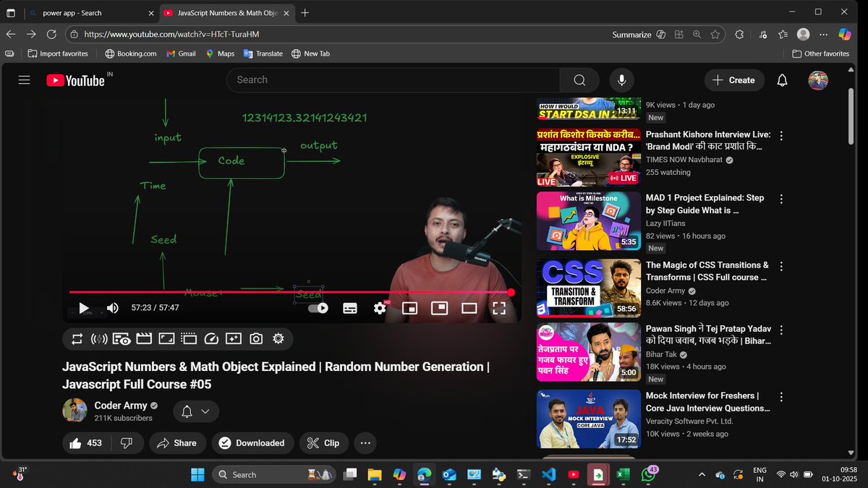Dislike the video

(127, 443)
